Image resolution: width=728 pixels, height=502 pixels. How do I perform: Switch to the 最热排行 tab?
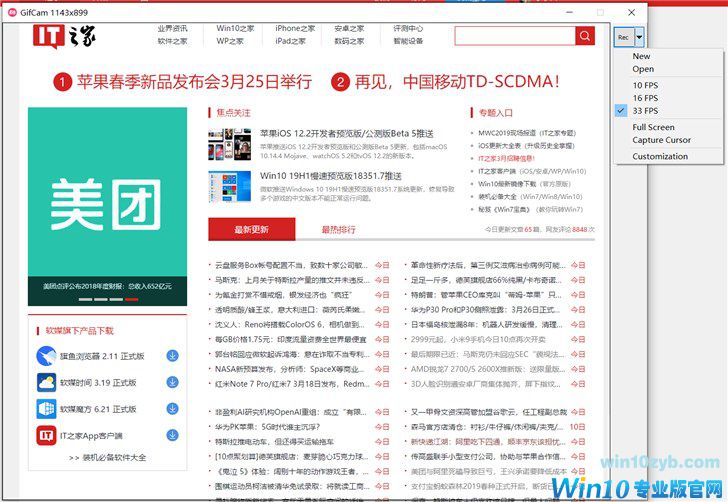338,229
